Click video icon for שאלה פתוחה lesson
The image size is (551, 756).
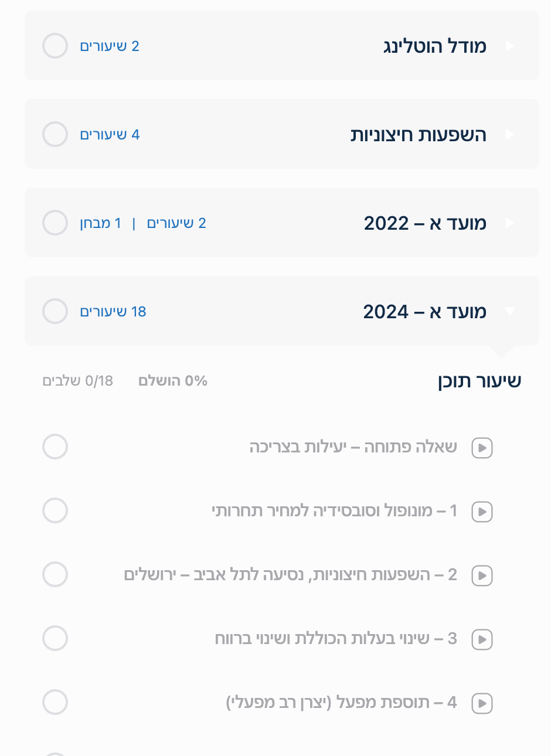pos(482,448)
